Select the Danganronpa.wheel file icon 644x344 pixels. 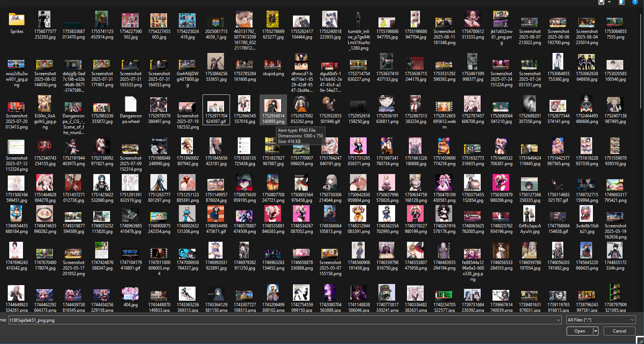[131, 104]
